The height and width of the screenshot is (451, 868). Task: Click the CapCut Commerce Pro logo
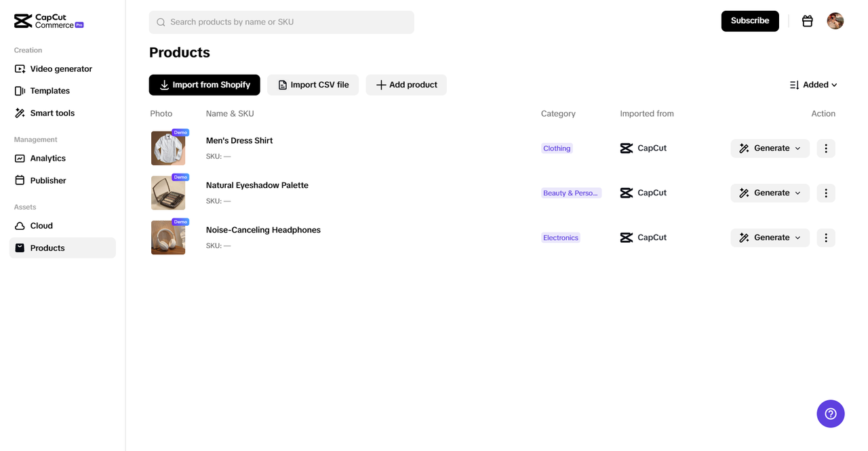tap(49, 22)
